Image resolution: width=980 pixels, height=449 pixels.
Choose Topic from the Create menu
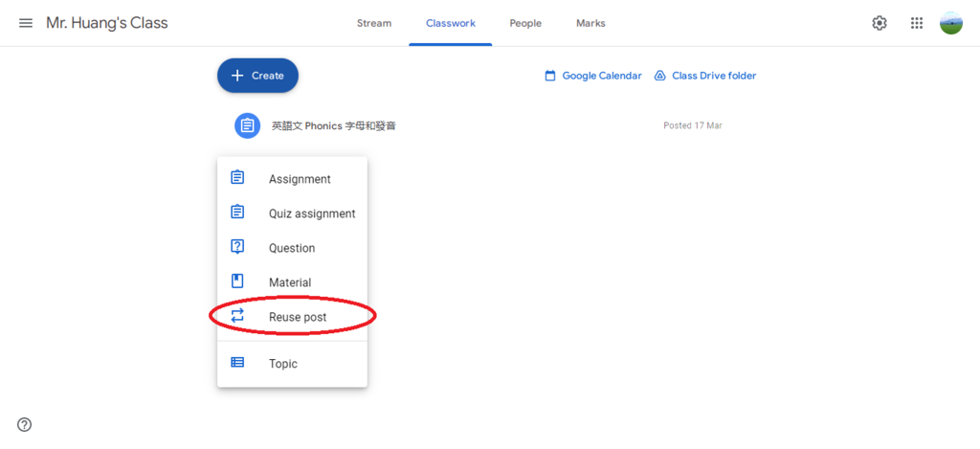tap(292, 364)
